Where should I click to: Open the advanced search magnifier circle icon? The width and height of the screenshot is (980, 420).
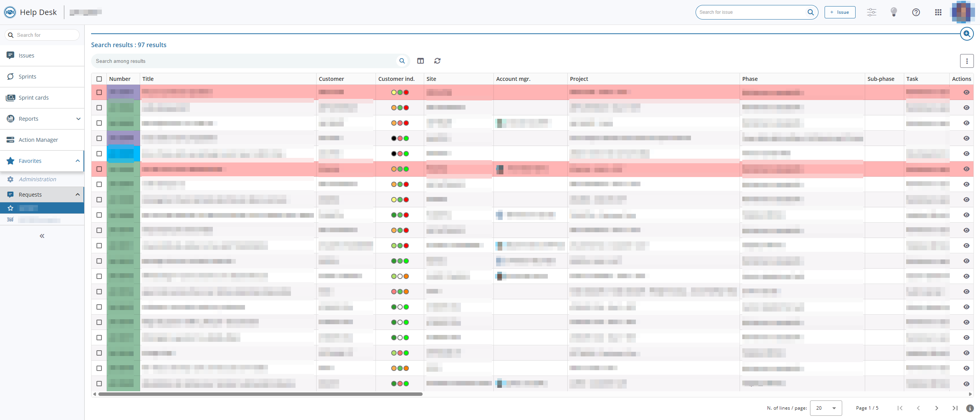967,34
